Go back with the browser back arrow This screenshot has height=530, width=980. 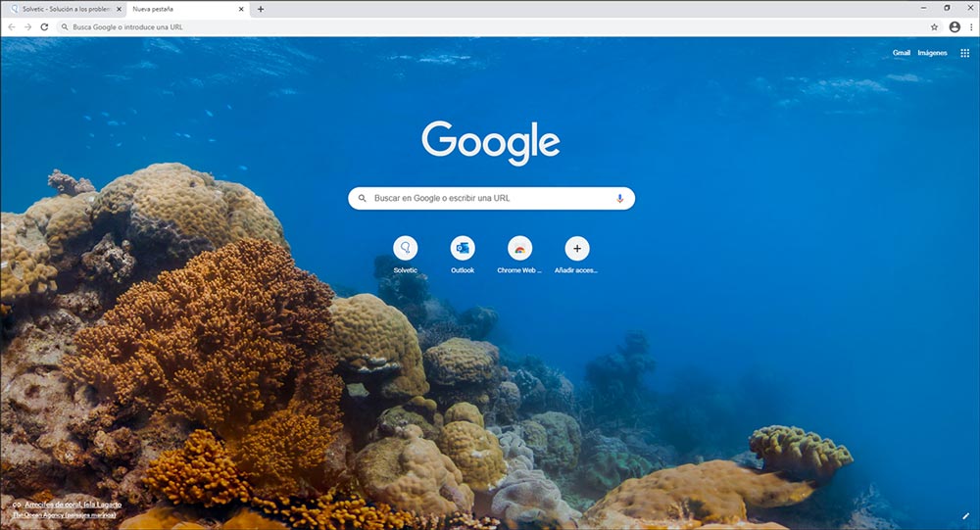pos(11,26)
